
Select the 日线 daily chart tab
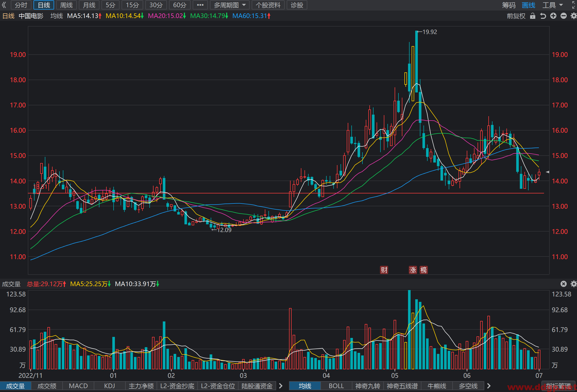click(x=44, y=5)
